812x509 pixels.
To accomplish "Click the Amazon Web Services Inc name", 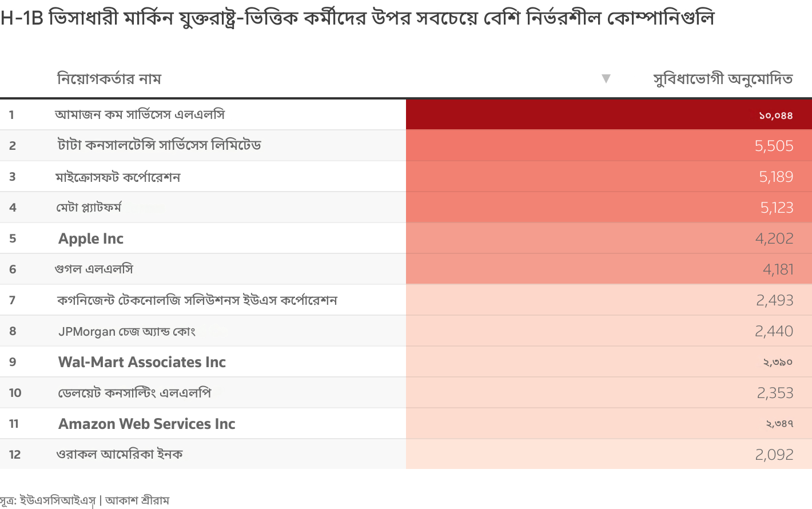I will [147, 424].
